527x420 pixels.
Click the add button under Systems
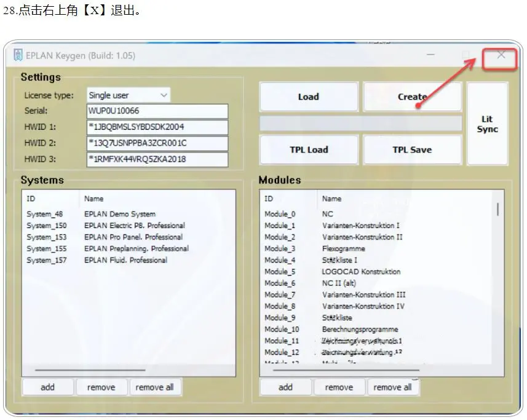[x=48, y=387]
